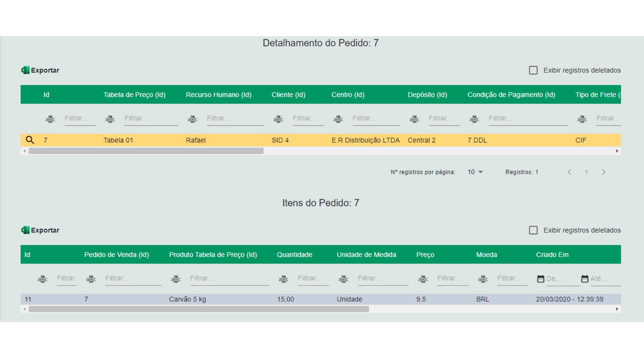Focus the Depósito (Id) filter input

(x=444, y=119)
